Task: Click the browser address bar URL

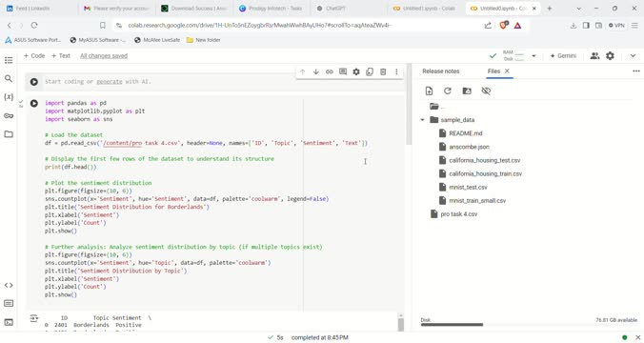Action: pyautogui.click(x=259, y=26)
